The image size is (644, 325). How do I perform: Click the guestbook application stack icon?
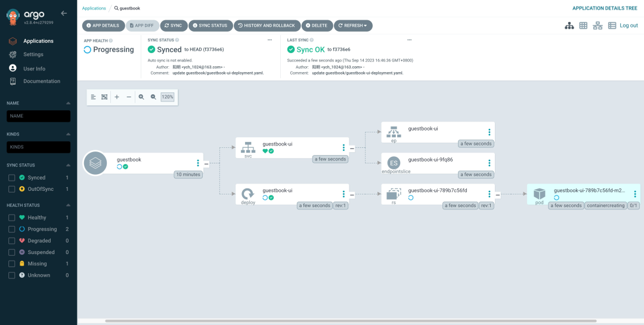click(95, 163)
